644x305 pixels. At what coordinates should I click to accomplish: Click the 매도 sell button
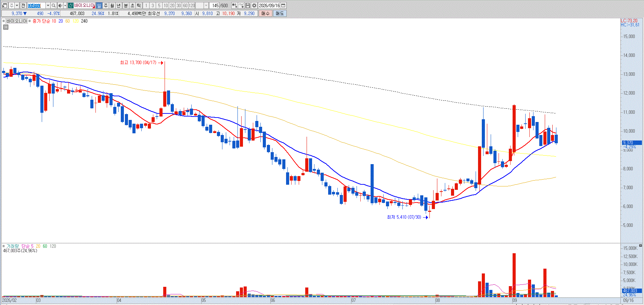click(280, 13)
